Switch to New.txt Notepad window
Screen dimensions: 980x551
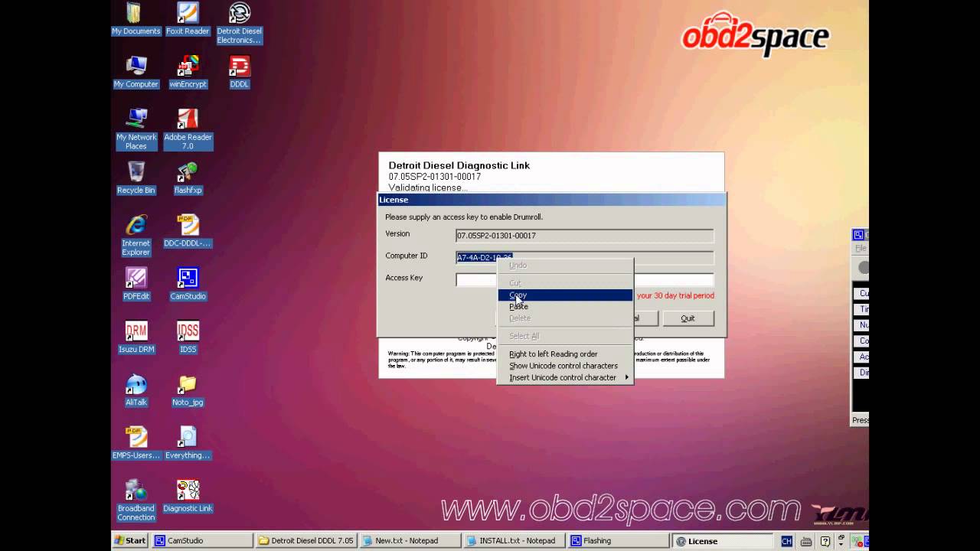coord(410,541)
